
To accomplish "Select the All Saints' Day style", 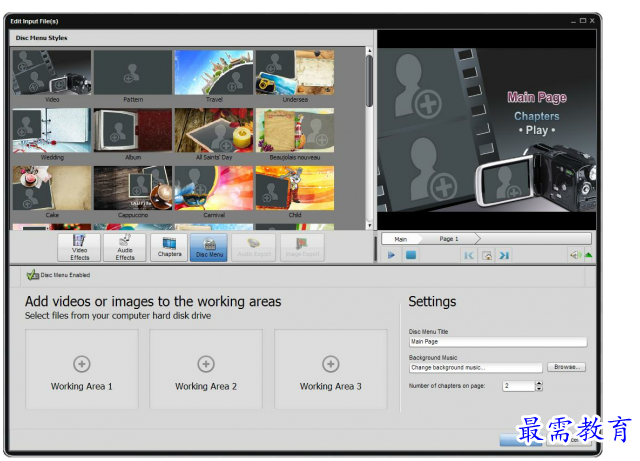I will [214, 130].
